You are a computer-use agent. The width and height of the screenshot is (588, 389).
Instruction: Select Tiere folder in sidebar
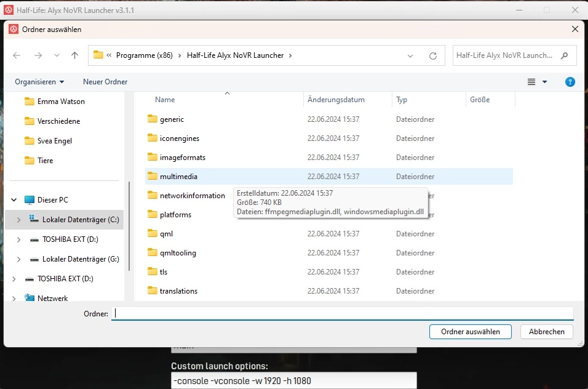coord(45,161)
